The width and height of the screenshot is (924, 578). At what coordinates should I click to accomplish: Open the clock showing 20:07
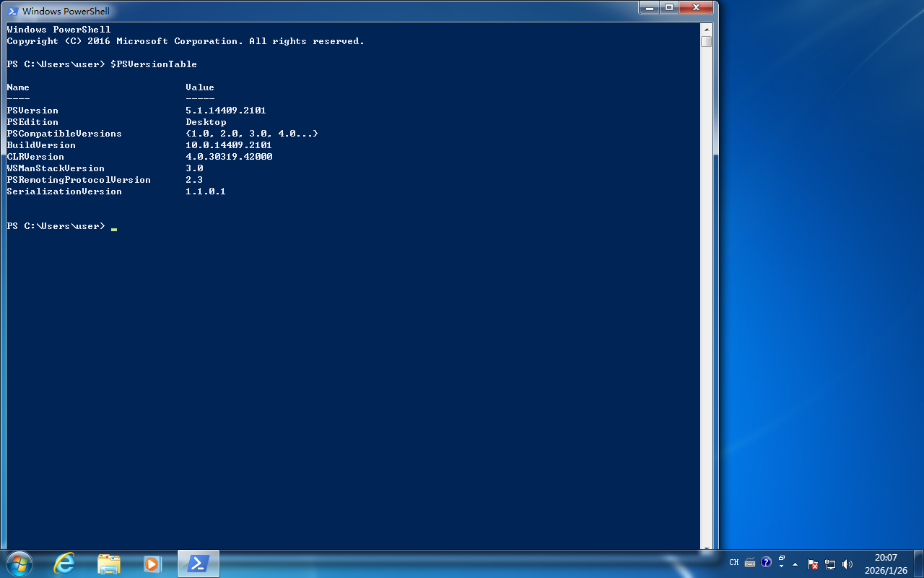tap(886, 564)
